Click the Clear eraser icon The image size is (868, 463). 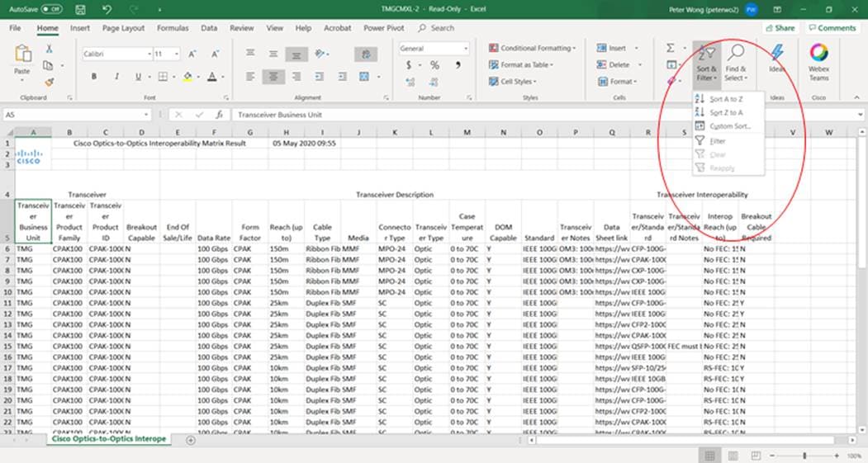pyautogui.click(x=671, y=82)
